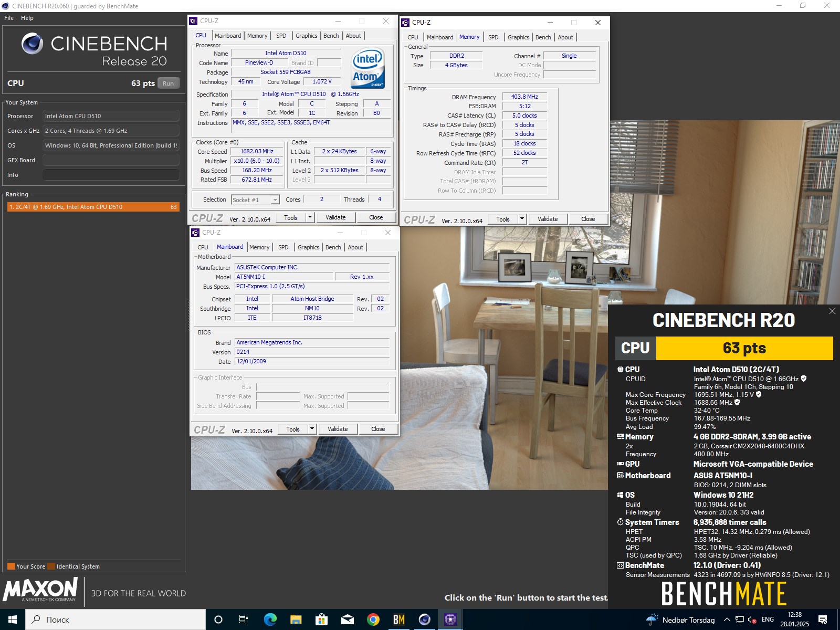840x630 pixels.
Task: Open the Windows Start menu
Action: pos(13,619)
